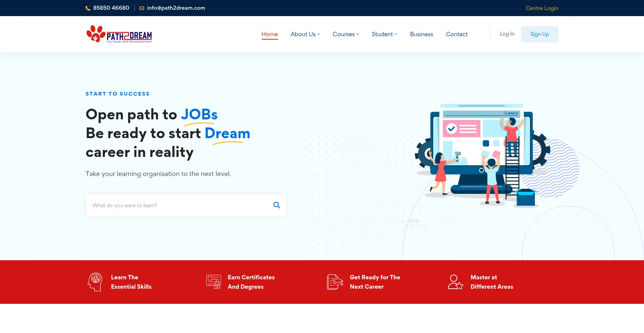Viewport: 644px width, 333px height.
Task: Expand the Courses dropdown menu
Action: pos(345,34)
